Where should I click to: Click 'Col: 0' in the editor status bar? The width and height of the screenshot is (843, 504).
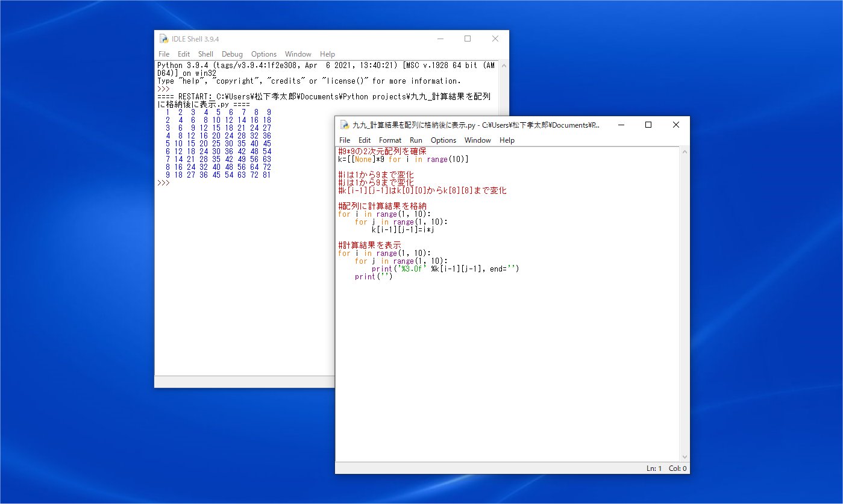(x=677, y=468)
